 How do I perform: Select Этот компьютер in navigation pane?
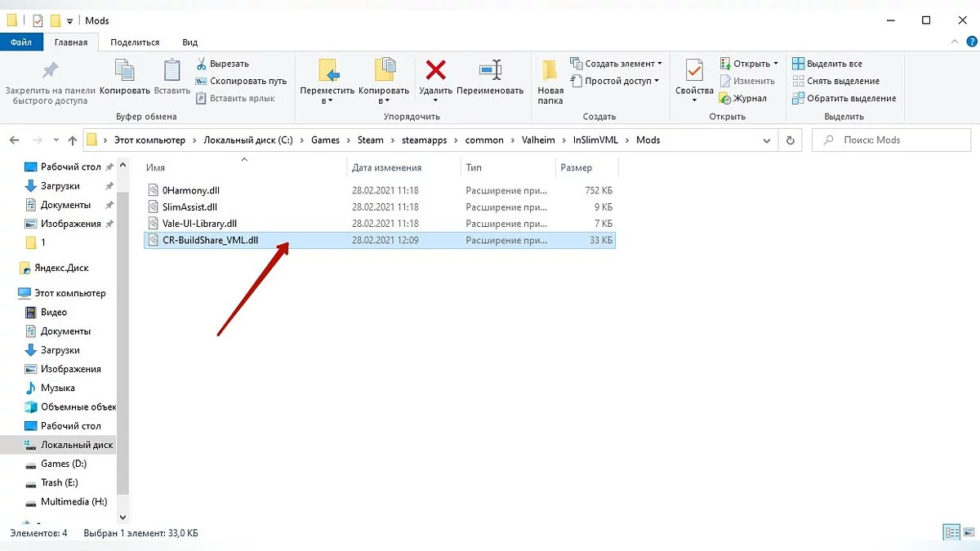62,293
